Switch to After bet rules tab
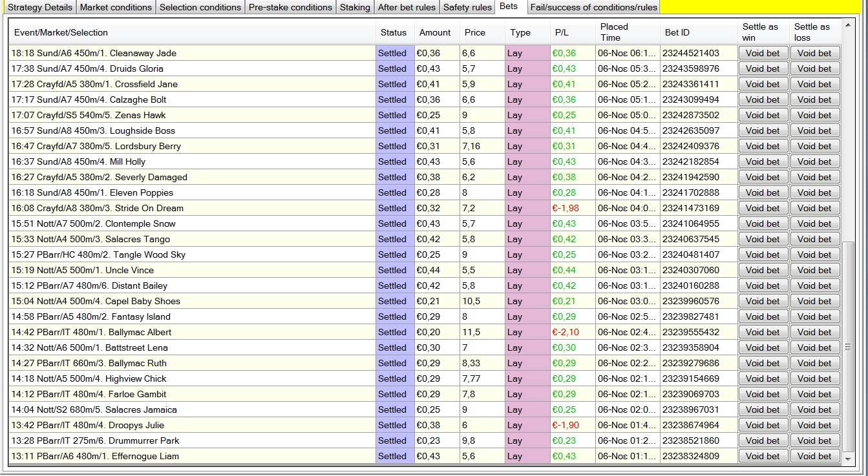Image resolution: width=868 pixels, height=476 pixels. (x=407, y=8)
